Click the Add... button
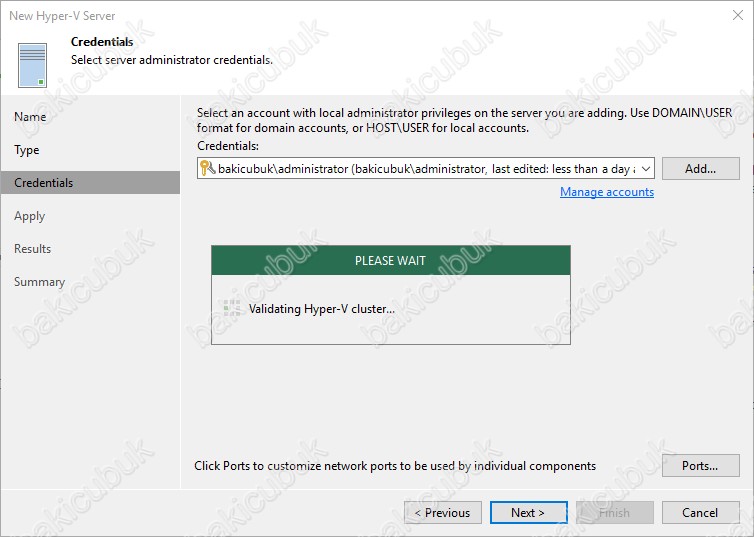The width and height of the screenshot is (754, 537). [701, 169]
